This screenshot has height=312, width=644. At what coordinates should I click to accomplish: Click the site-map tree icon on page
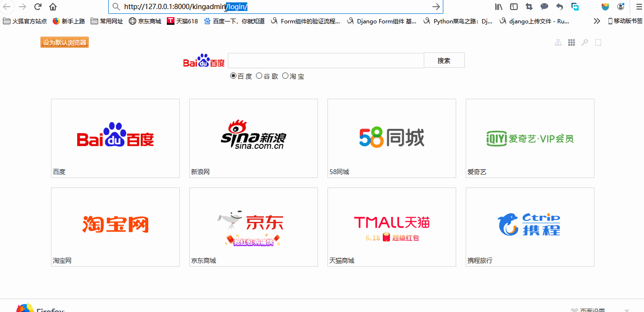click(558, 42)
